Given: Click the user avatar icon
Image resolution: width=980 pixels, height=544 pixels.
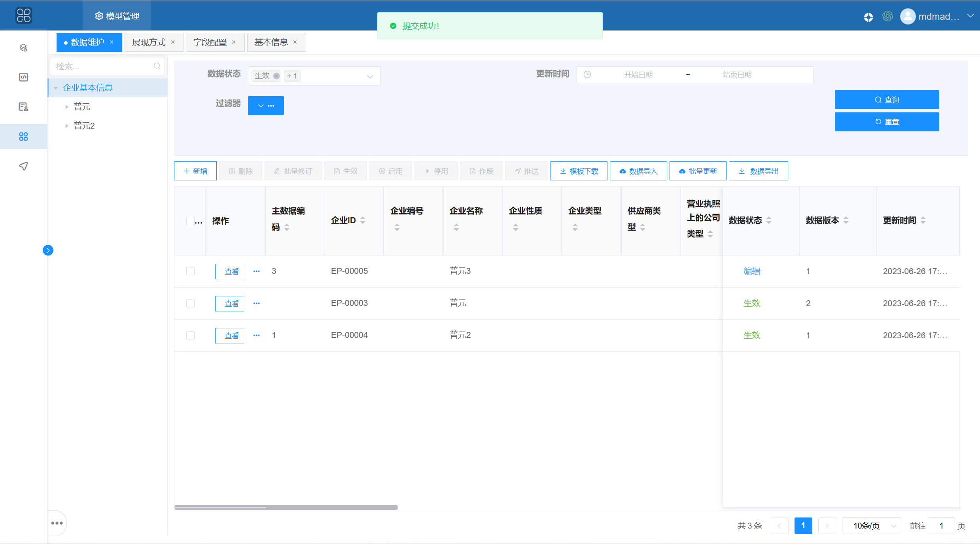Looking at the screenshot, I should click(x=908, y=17).
